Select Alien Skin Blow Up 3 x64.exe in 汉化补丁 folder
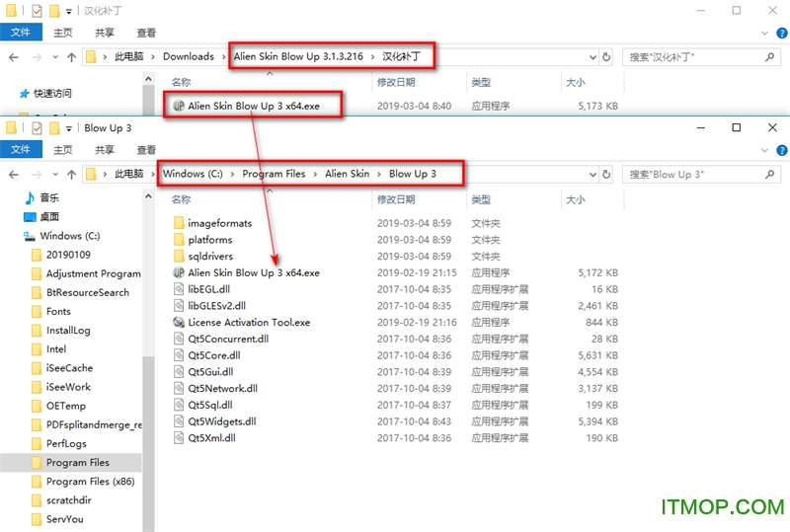This screenshot has width=790, height=532. tap(254, 106)
